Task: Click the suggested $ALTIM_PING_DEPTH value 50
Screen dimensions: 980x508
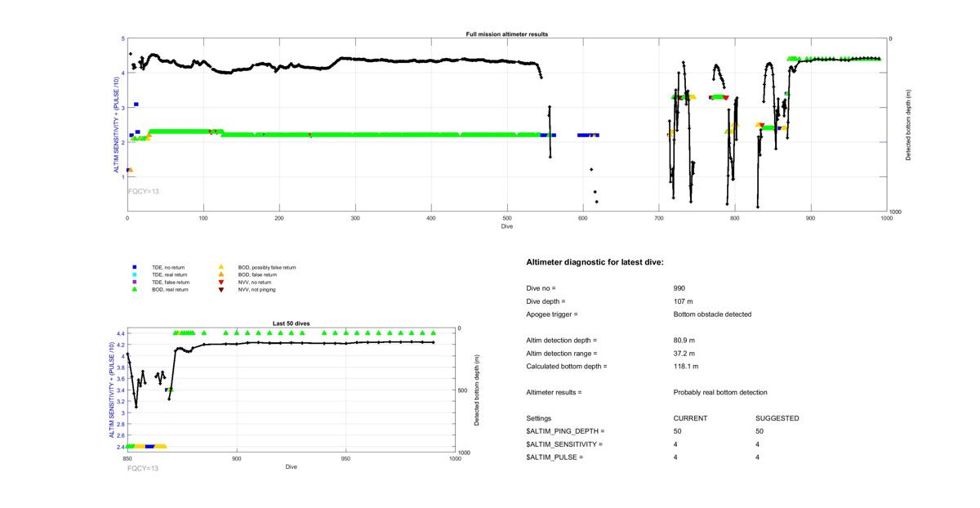Action: point(760,430)
